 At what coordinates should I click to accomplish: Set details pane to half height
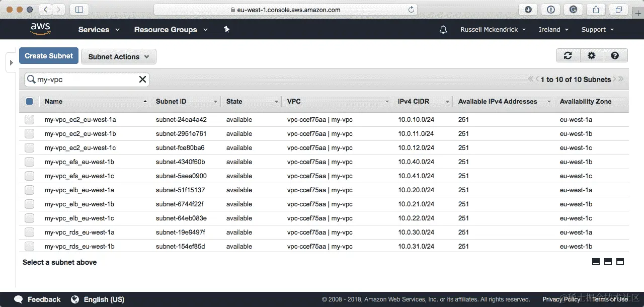(608, 262)
